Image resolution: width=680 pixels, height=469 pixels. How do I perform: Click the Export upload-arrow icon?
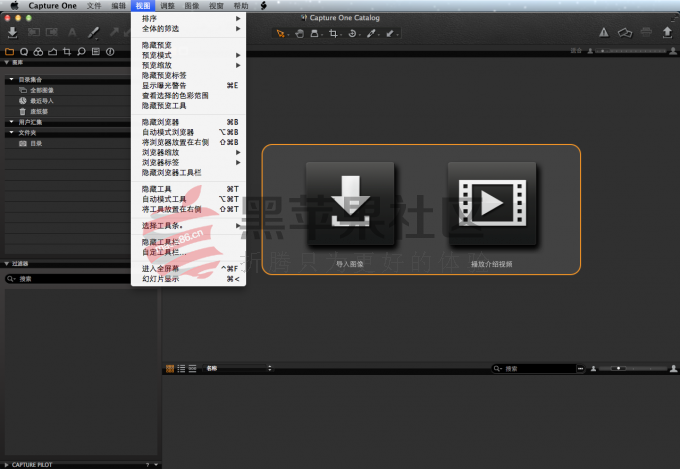point(667,33)
